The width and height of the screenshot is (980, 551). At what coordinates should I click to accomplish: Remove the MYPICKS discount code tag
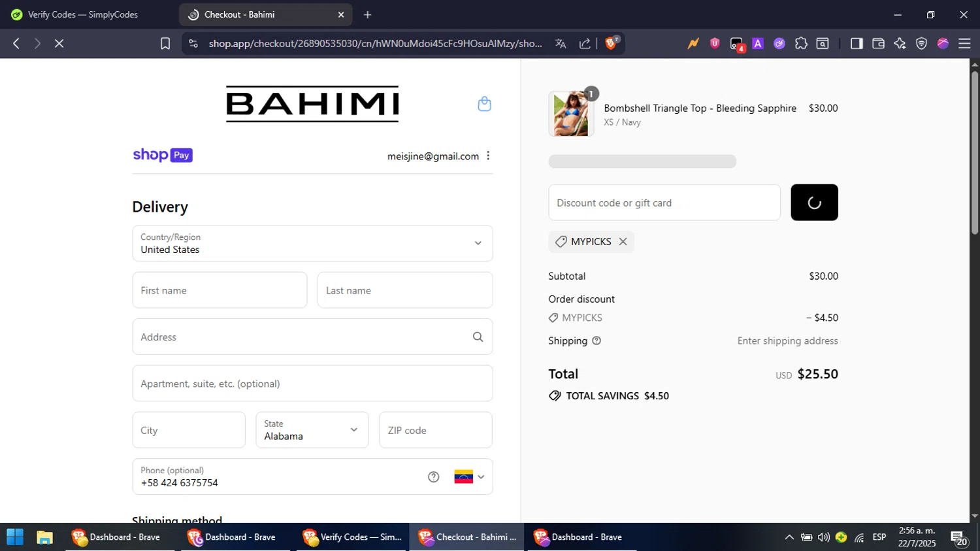pos(623,241)
